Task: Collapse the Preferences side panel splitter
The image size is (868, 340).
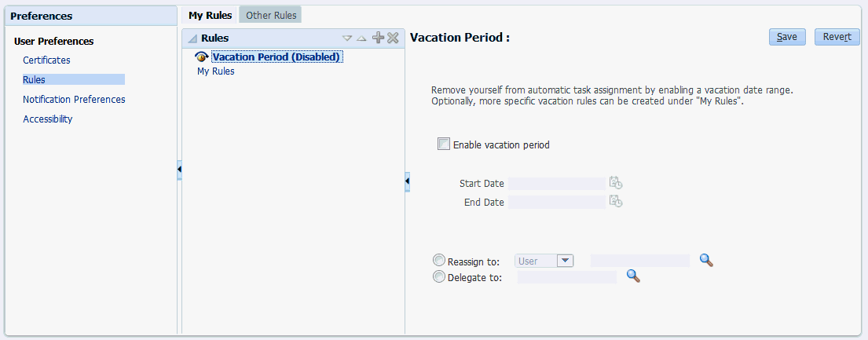Action: pyautogui.click(x=179, y=170)
